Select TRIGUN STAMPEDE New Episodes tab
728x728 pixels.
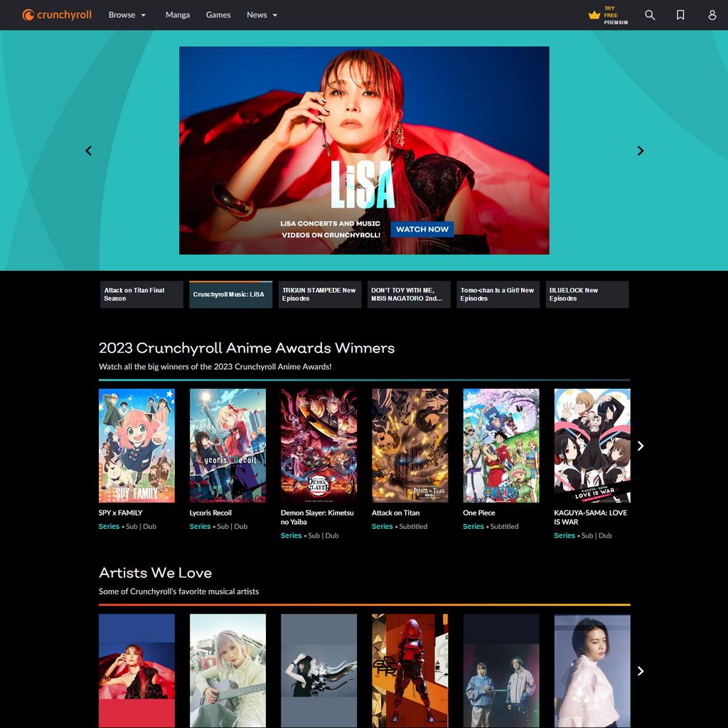click(x=320, y=294)
